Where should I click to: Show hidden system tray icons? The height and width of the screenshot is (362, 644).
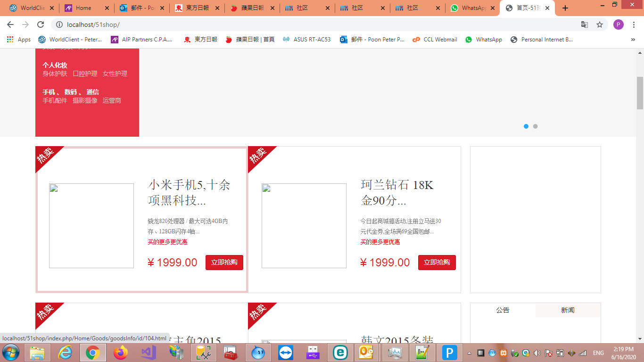469,353
